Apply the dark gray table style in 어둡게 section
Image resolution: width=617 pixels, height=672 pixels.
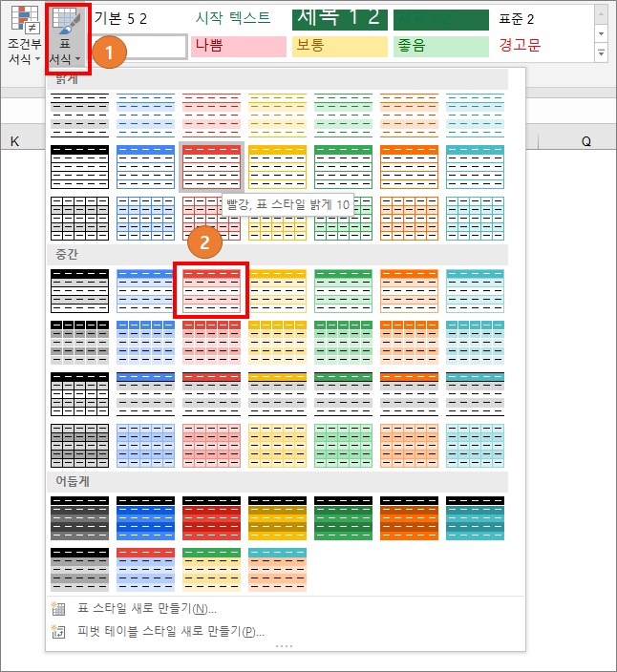click(79, 518)
